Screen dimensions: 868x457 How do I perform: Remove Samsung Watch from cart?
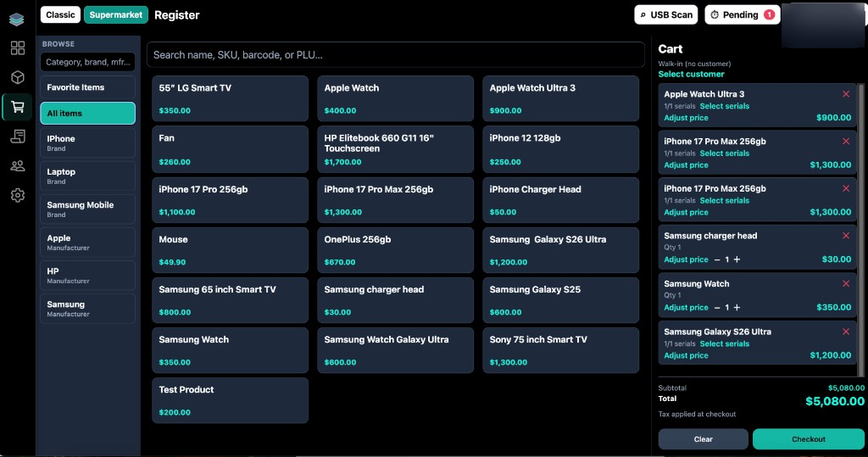coord(846,284)
